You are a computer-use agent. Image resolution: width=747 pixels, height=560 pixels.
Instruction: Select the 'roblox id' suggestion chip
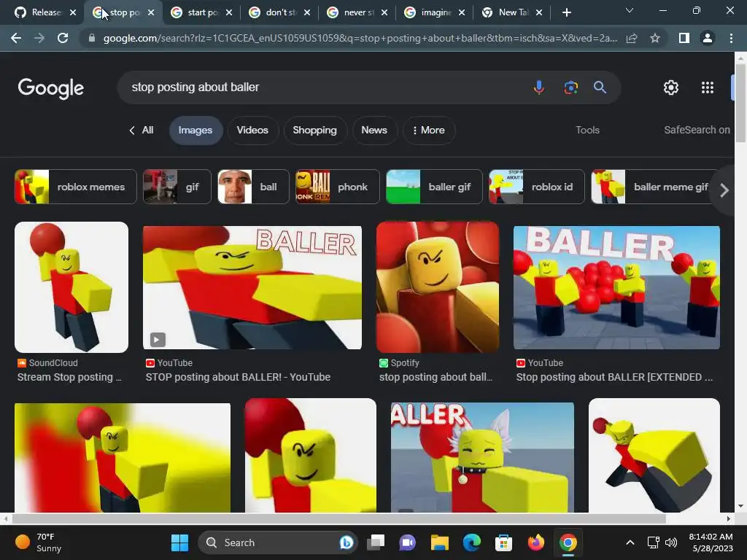pos(537,187)
